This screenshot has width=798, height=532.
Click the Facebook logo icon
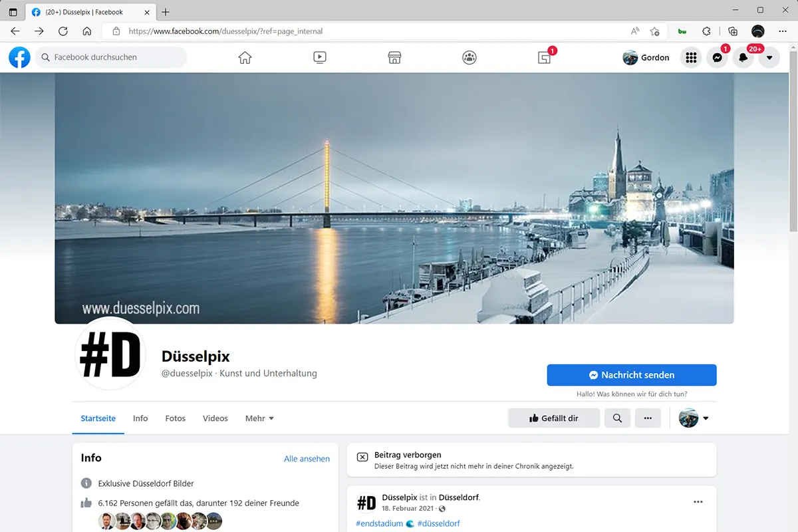click(19, 57)
